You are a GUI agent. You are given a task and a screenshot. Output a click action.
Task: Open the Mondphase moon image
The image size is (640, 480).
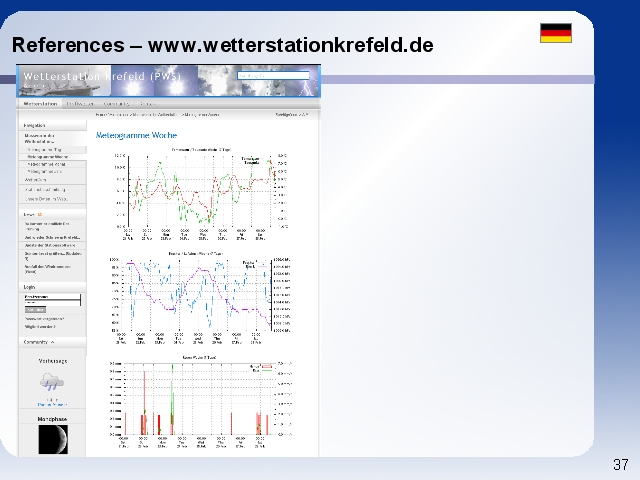point(53,439)
